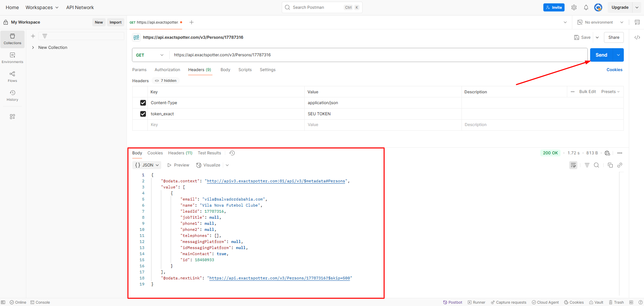Open the Flows sidebar panel

12,77
